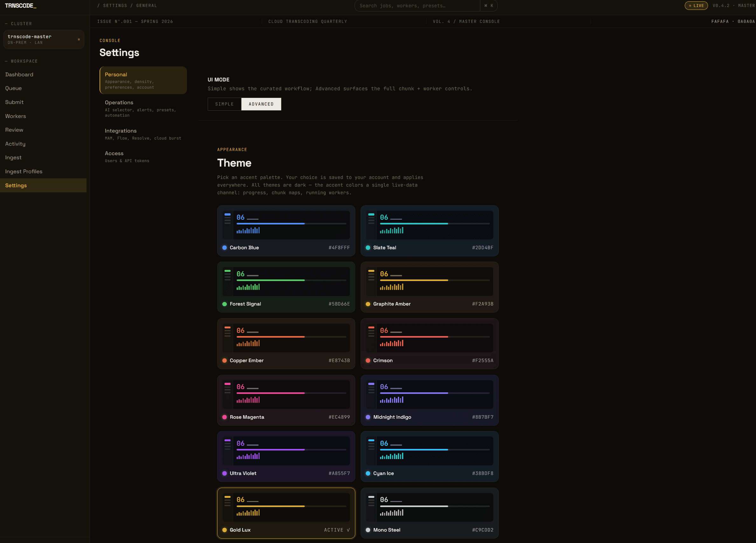The width and height of the screenshot is (756, 543).
Task: Click the #F2A93B hex value
Action: 483,304
